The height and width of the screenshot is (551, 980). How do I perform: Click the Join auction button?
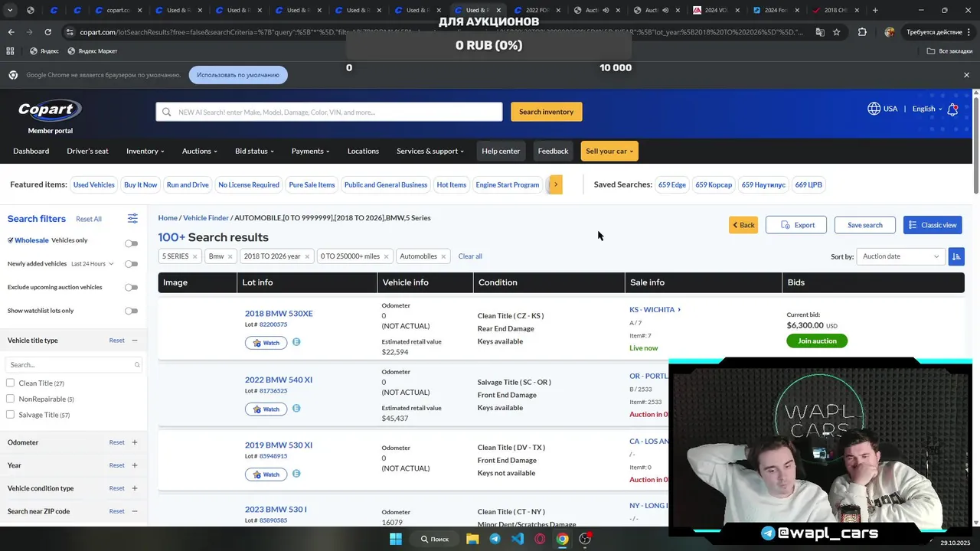click(x=817, y=341)
